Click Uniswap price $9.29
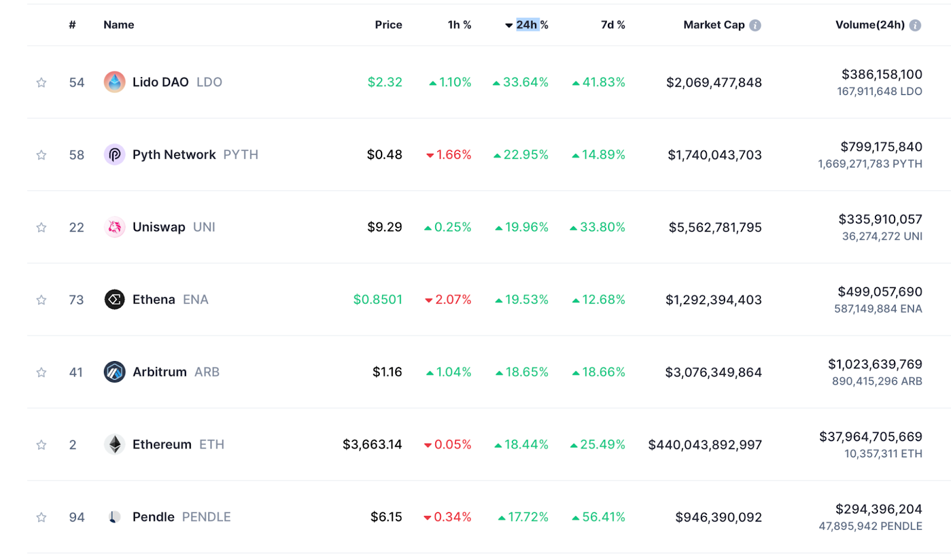 click(x=385, y=227)
